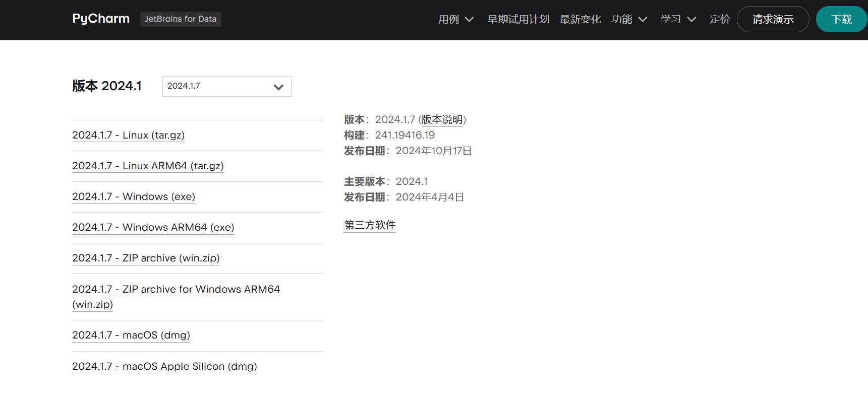This screenshot has height=402, width=868.
Task: Click the teal 下载 button
Action: (841, 19)
